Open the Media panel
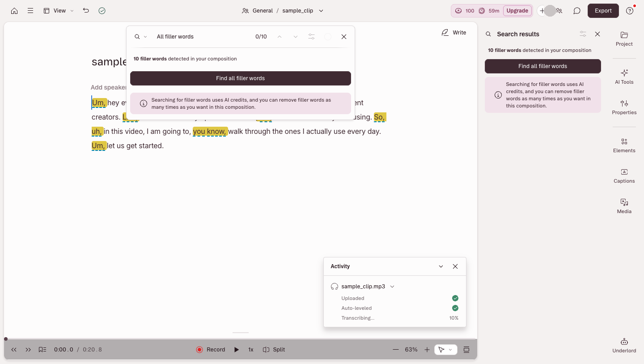The height and width of the screenshot is (364, 644). point(624,206)
